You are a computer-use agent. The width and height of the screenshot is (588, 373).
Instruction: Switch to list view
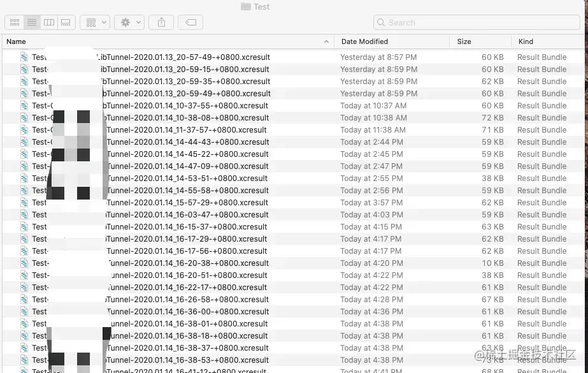pos(32,22)
